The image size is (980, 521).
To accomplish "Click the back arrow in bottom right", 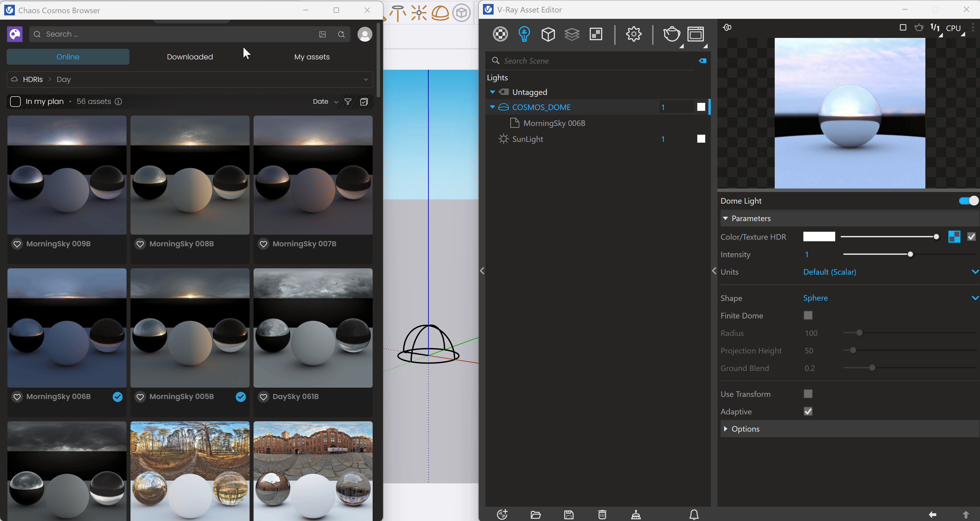I will click(932, 515).
